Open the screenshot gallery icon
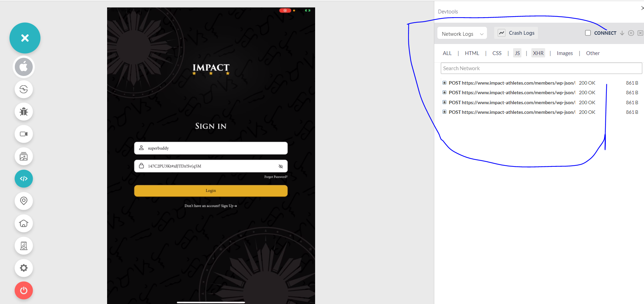The image size is (644, 304). pos(24,156)
